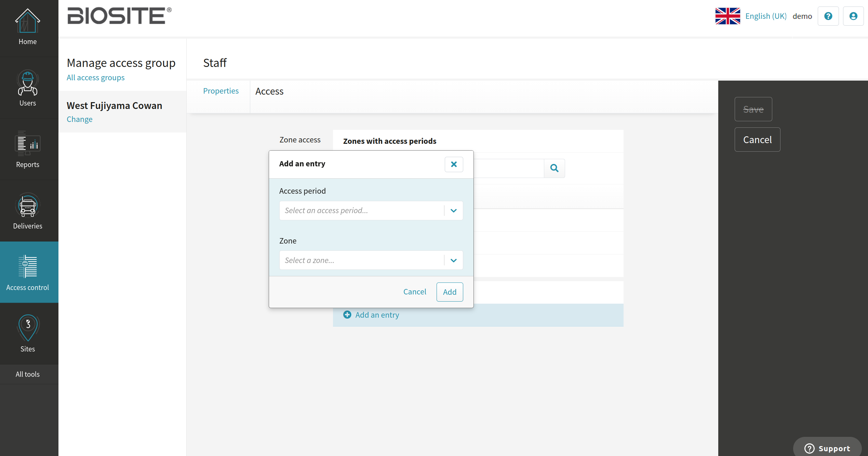The height and width of the screenshot is (456, 868).
Task: Close the Add an entry dialog
Action: [x=454, y=164]
